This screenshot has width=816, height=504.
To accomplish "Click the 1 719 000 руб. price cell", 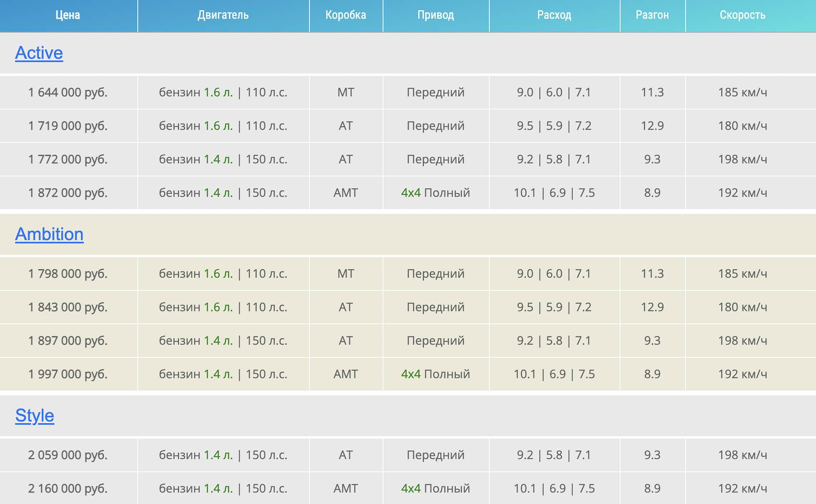I will 68,126.
